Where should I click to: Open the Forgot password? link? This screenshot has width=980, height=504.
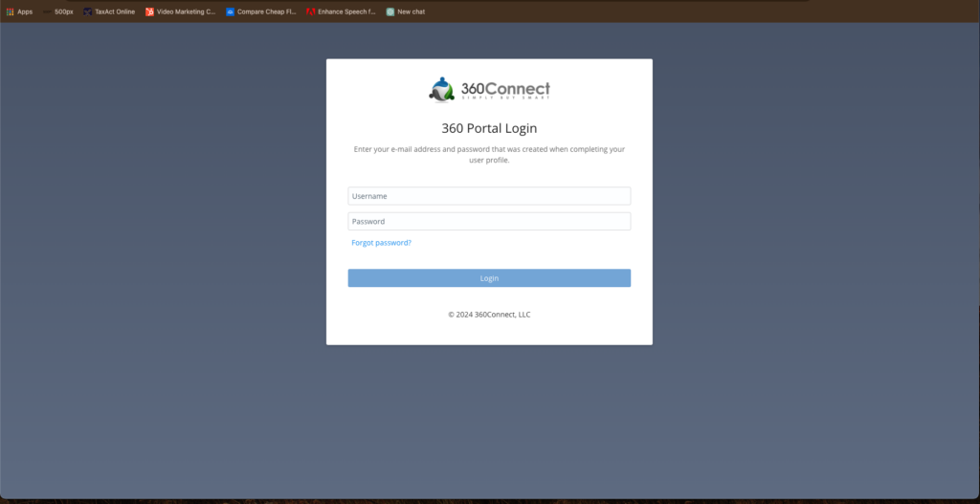(381, 243)
